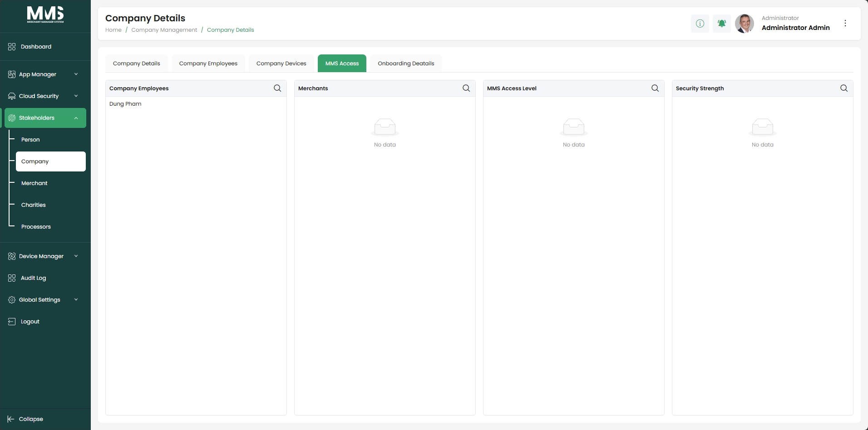
Task: Click the administrator profile avatar
Action: coord(745,24)
